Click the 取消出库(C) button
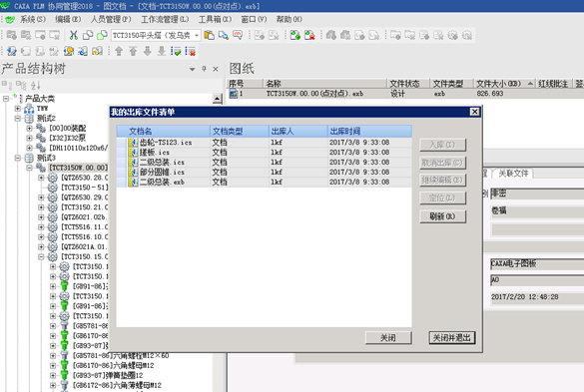584x392 pixels. coord(442,163)
